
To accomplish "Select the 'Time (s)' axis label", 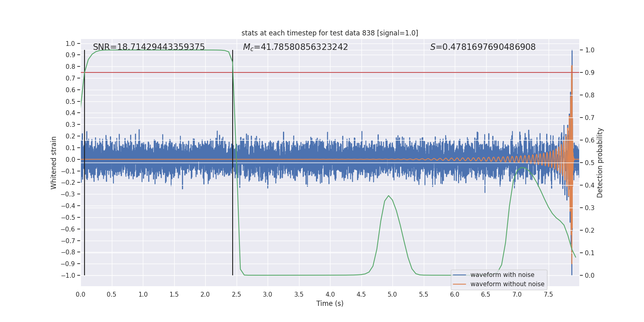I will point(330,303).
